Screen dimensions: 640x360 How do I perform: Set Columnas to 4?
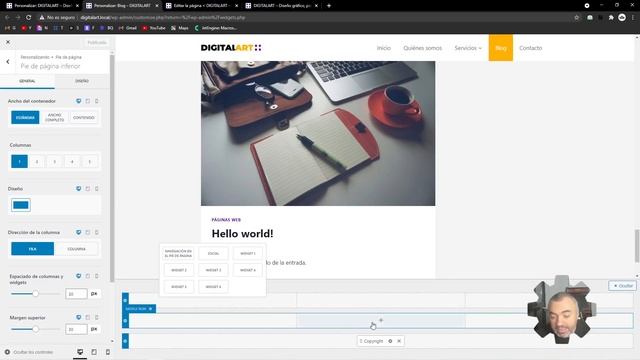72,162
